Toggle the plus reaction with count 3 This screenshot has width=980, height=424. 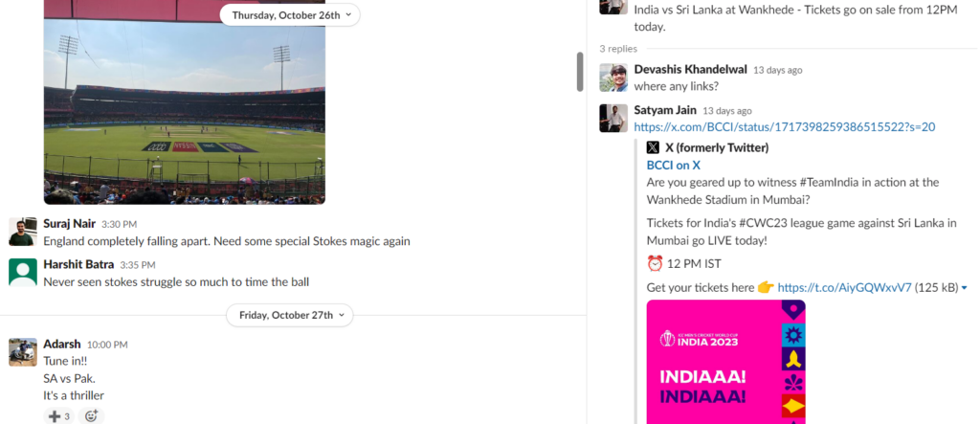tap(59, 416)
